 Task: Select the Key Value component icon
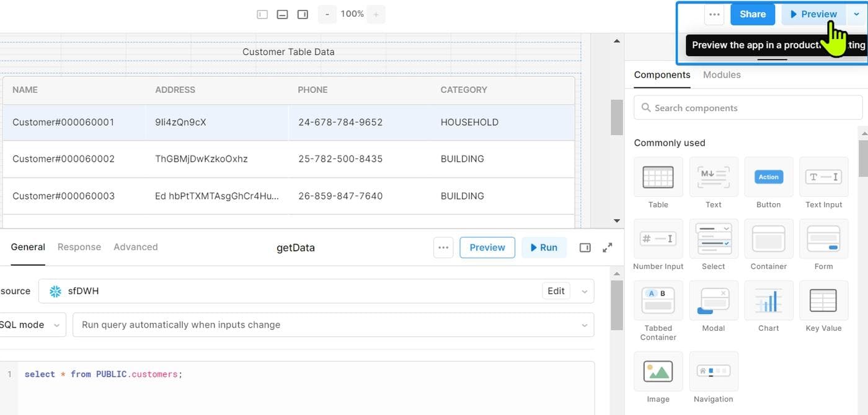click(x=823, y=301)
